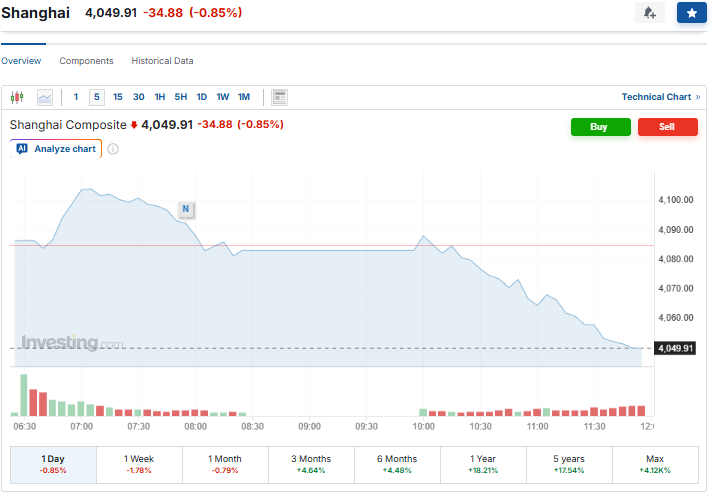Click the green Buy button
Image resolution: width=717 pixels, height=494 pixels.
(600, 127)
